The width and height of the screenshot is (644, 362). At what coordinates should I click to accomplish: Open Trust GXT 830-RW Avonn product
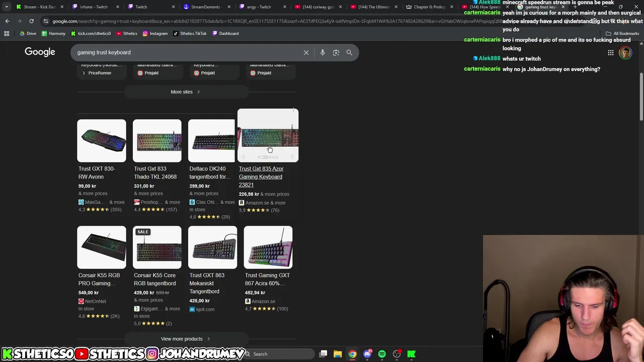coord(96,172)
